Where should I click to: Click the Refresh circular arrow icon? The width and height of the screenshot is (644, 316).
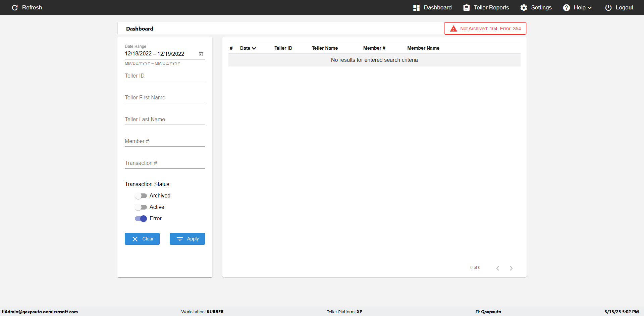pos(15,7)
